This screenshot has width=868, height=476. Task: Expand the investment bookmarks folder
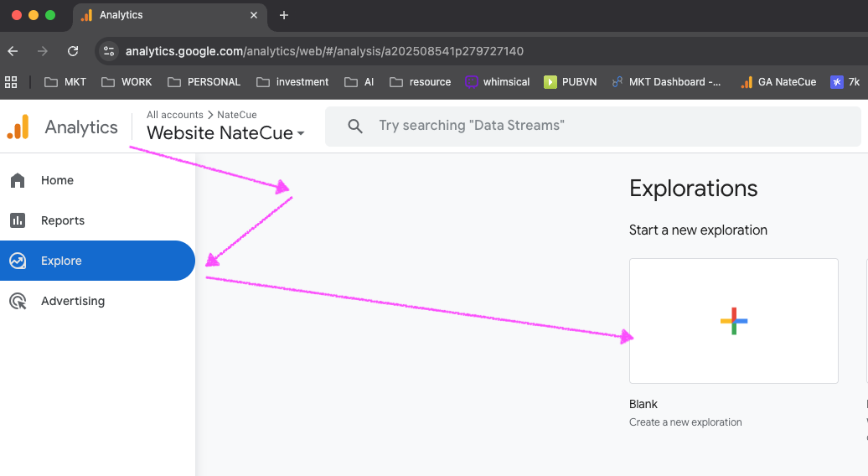click(292, 82)
